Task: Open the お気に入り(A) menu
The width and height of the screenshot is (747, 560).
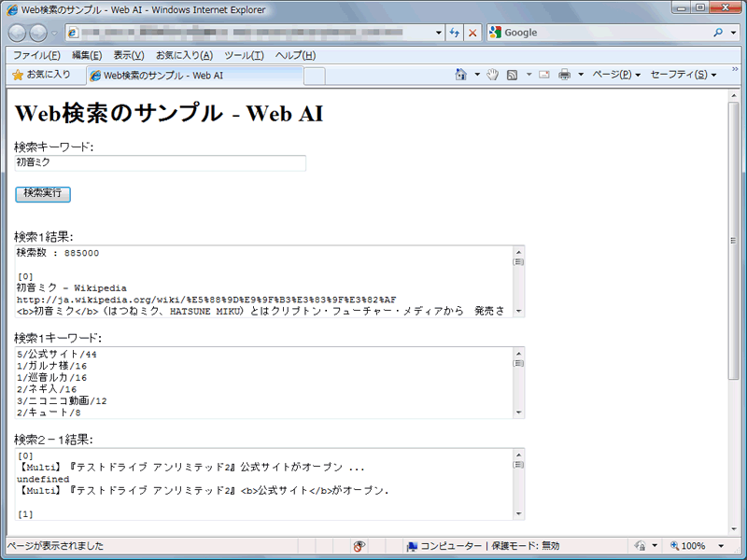Action: tap(184, 55)
